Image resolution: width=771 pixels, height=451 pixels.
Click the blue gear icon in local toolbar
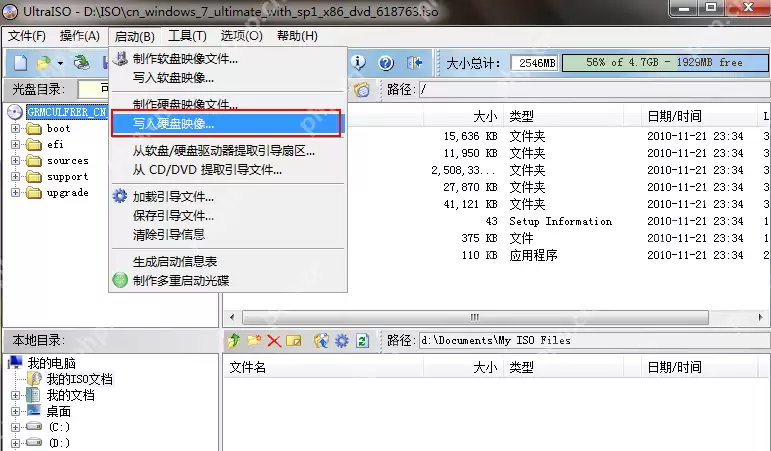(x=342, y=340)
